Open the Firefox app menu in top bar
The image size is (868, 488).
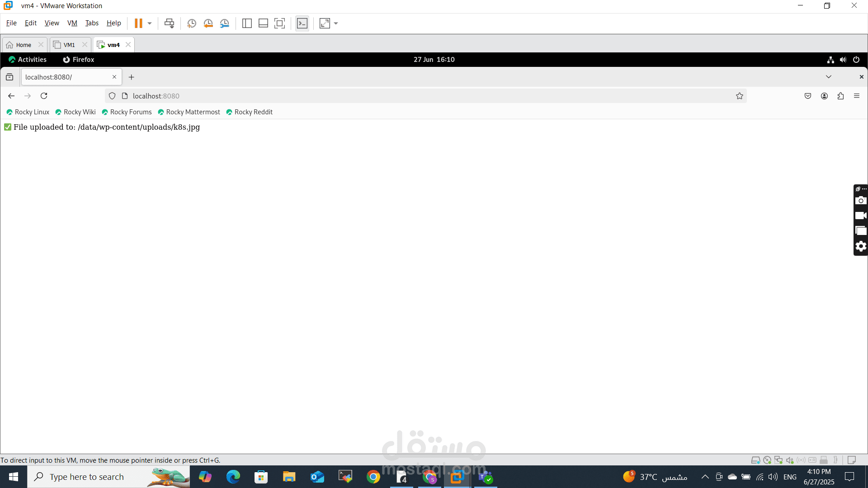click(79, 60)
